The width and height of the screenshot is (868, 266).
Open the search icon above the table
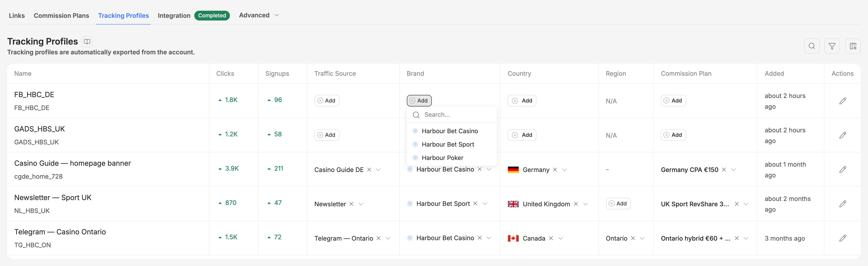coord(812,46)
